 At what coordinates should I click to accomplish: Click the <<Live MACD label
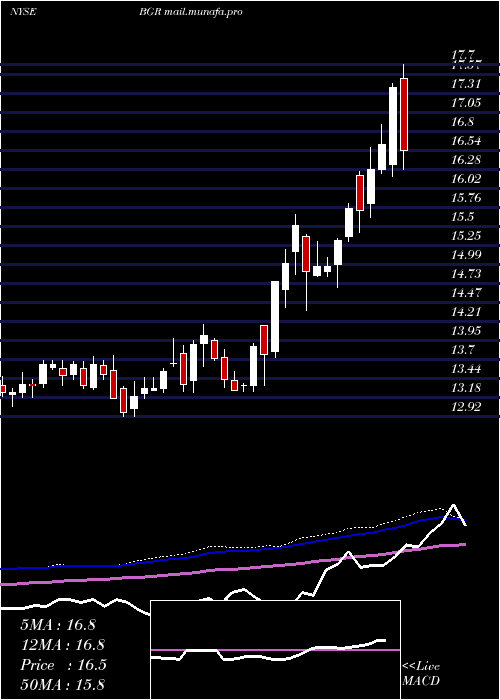pyautogui.click(x=421, y=673)
